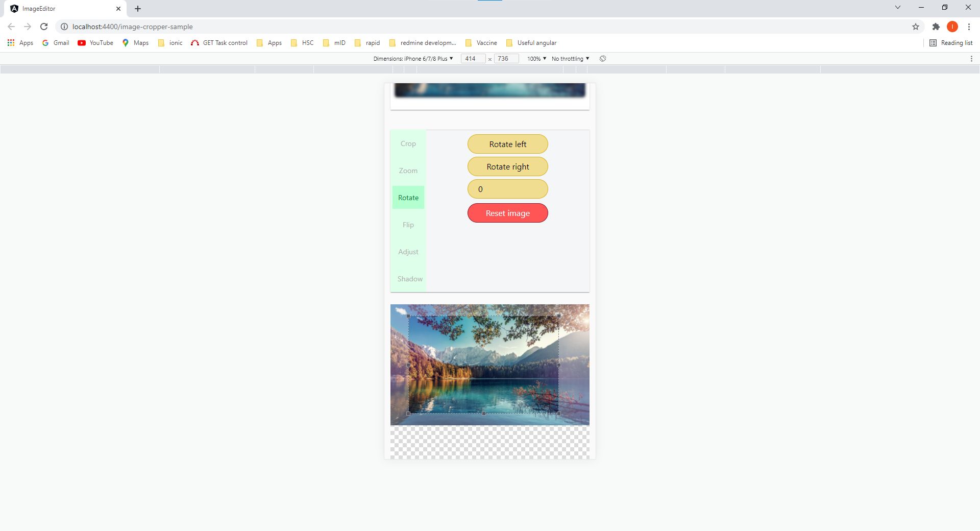
Task: Open the Chrome three-dot menu
Action: click(x=969, y=27)
